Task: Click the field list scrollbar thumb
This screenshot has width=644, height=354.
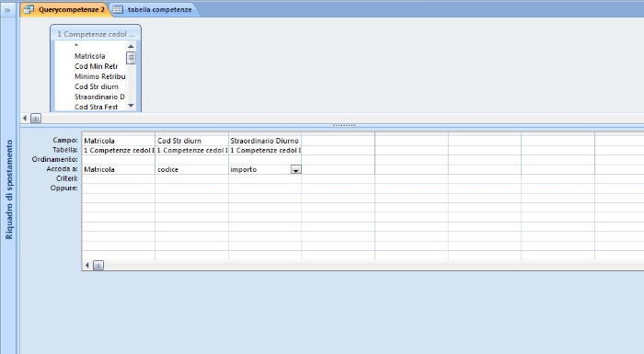Action: [131, 58]
